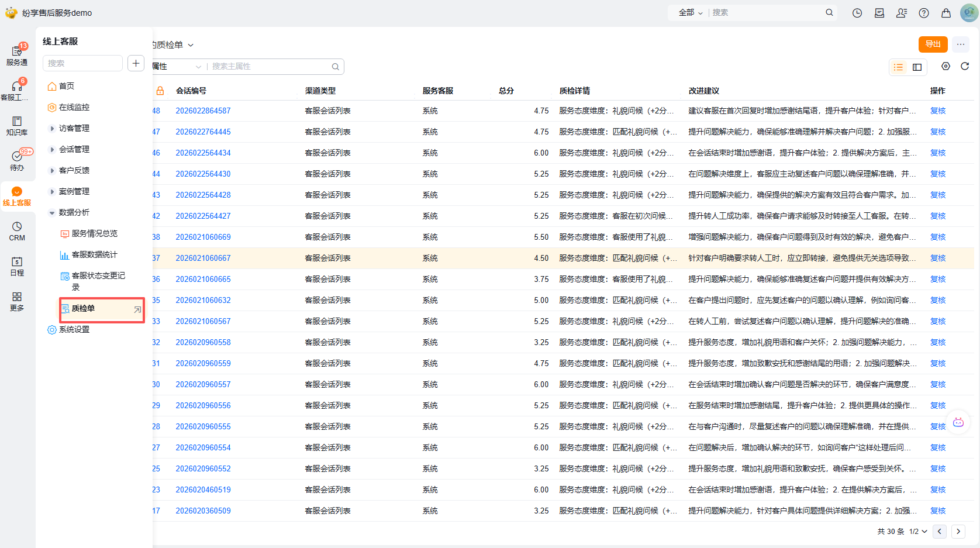This screenshot has width=980, height=548.
Task: Click the orange 导出 button
Action: click(x=933, y=44)
